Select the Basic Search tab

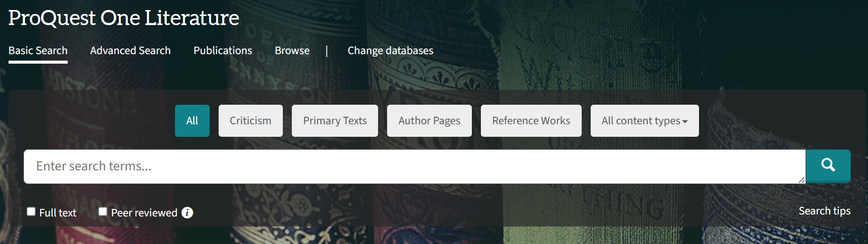click(38, 51)
